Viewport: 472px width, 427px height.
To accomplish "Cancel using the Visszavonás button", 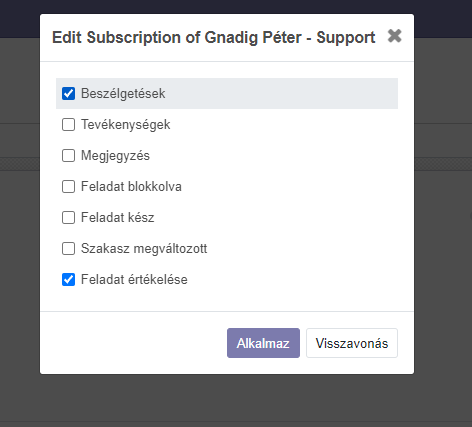I will tap(352, 343).
